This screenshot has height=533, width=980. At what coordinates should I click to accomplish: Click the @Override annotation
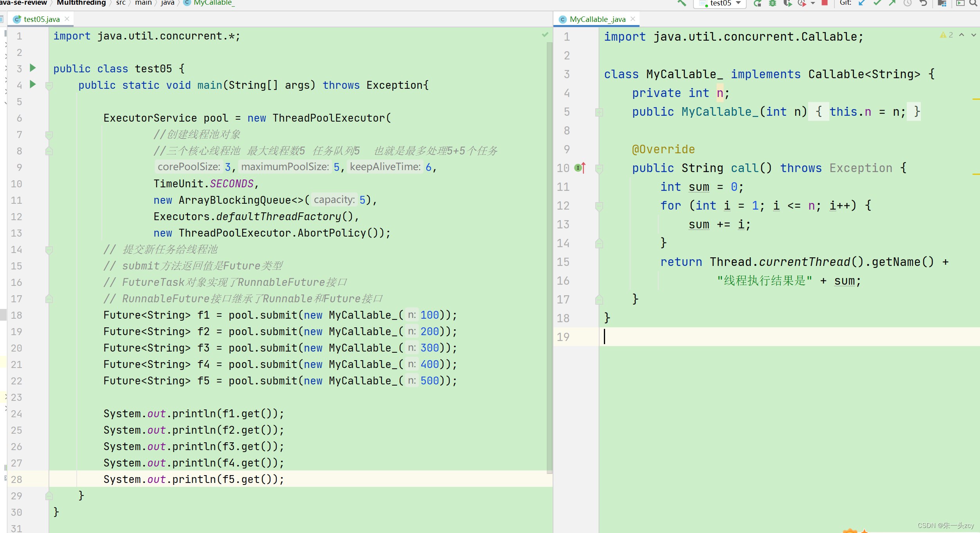coord(663,149)
